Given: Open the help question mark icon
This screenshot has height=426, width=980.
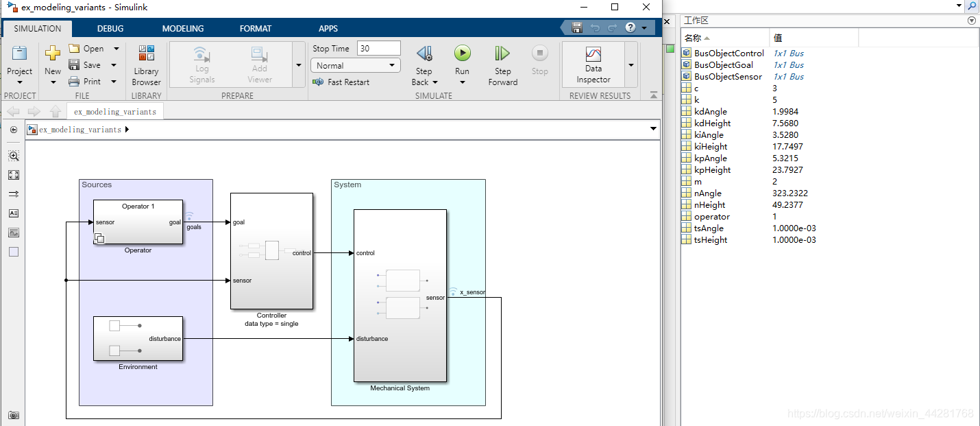Looking at the screenshot, I should pos(630,27).
